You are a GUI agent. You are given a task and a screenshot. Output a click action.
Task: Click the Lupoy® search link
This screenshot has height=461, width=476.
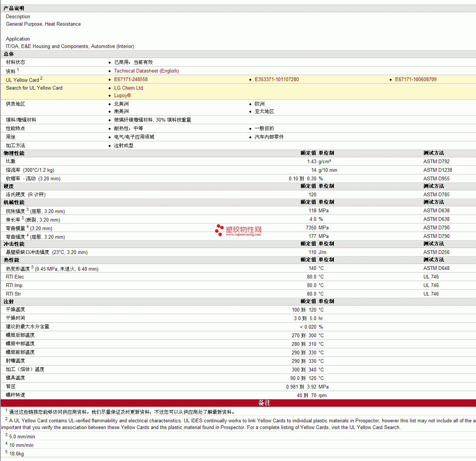[122, 96]
